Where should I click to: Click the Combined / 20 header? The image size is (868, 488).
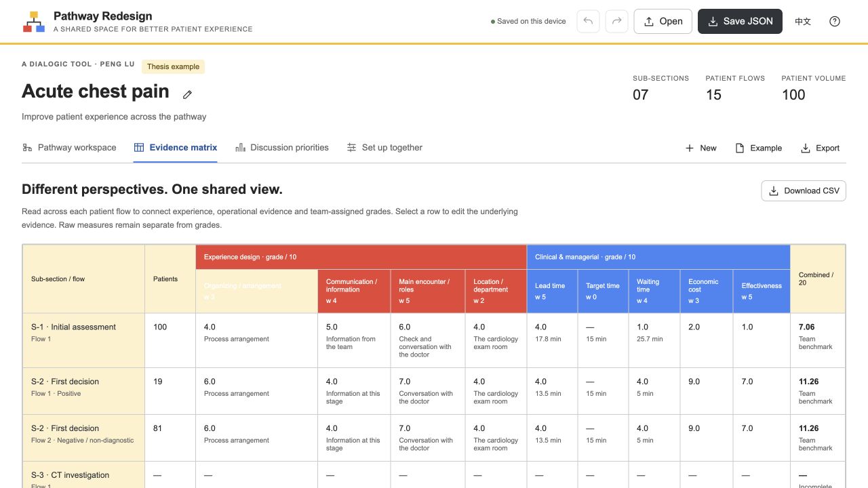[x=818, y=279]
